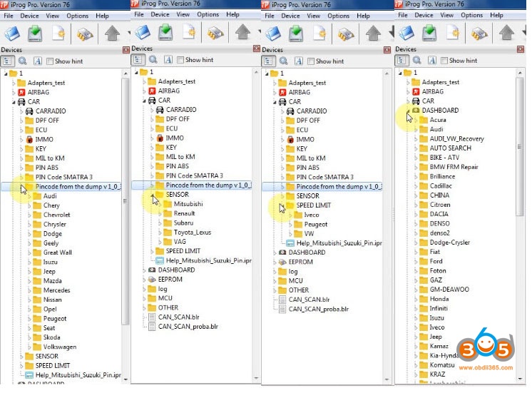Image resolution: width=532 pixels, height=393 pixels.
Task: Enable Show hint checkbox in SENSOR-expanded window
Action: (x=180, y=60)
